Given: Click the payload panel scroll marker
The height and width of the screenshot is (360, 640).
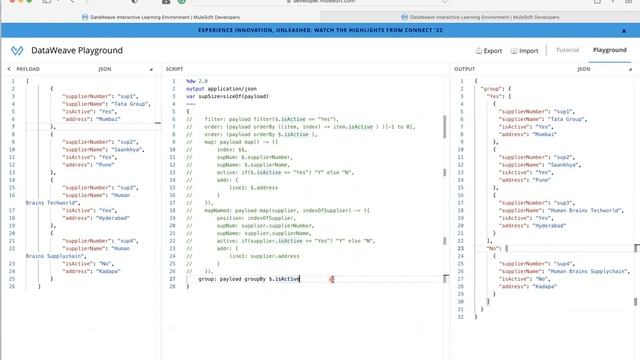Looking at the screenshot, I should coord(158,123).
